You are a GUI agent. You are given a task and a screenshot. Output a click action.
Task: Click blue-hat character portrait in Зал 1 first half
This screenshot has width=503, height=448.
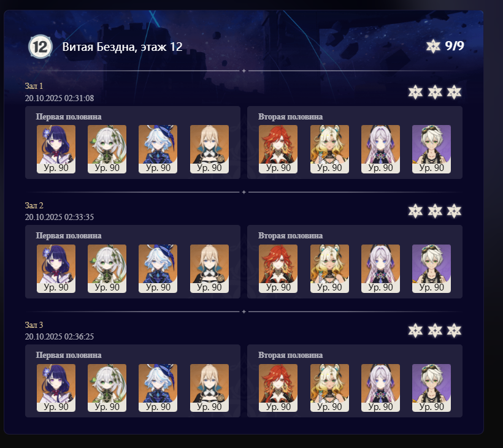click(x=158, y=149)
